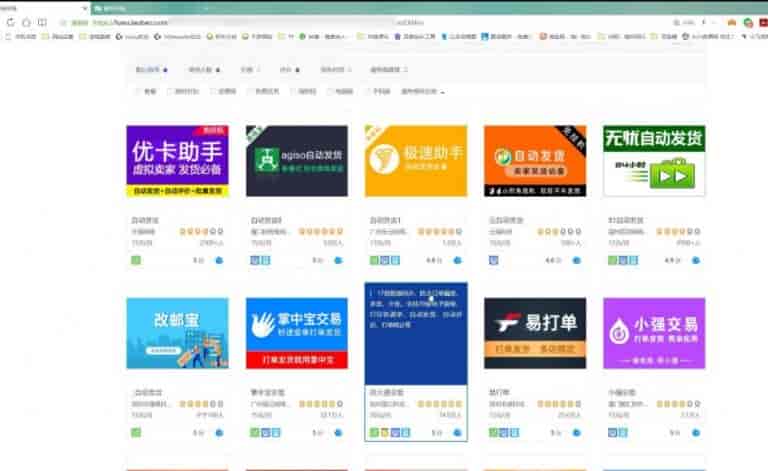
Task: Click the agiso自动发货 app logo
Action: coord(296,161)
